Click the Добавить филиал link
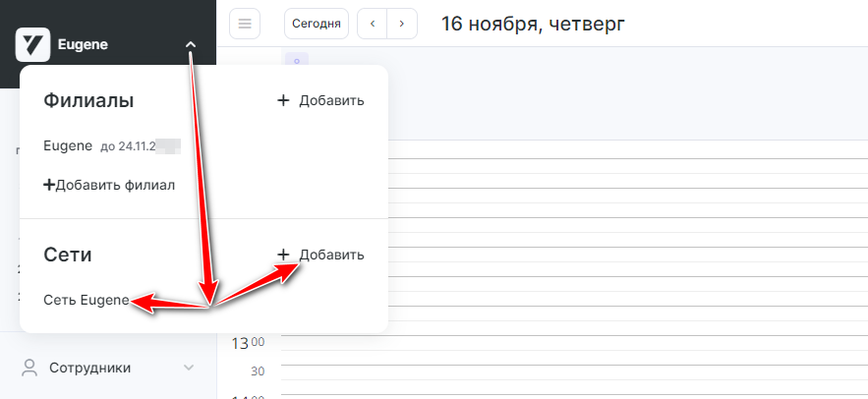 point(109,185)
